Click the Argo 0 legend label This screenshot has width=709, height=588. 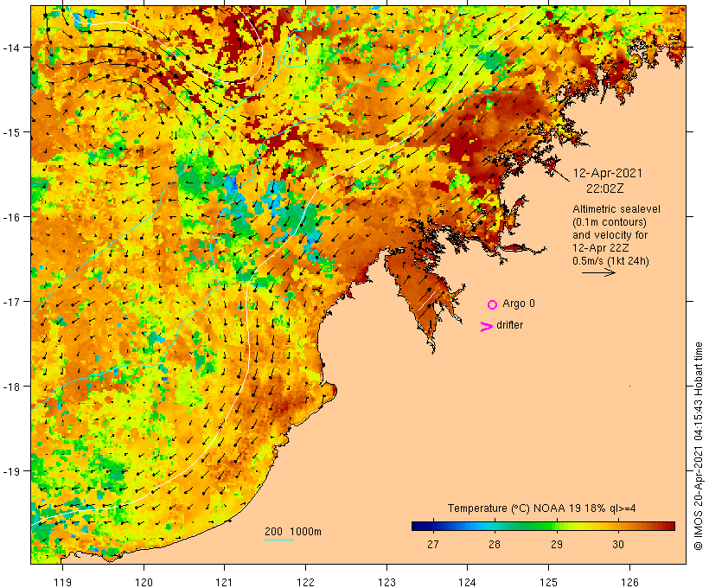(519, 304)
